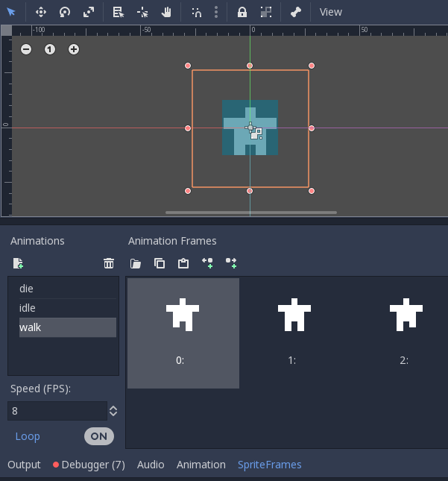448x481 pixels.
Task: Activate the Pan mode hand tool
Action: click(x=166, y=12)
